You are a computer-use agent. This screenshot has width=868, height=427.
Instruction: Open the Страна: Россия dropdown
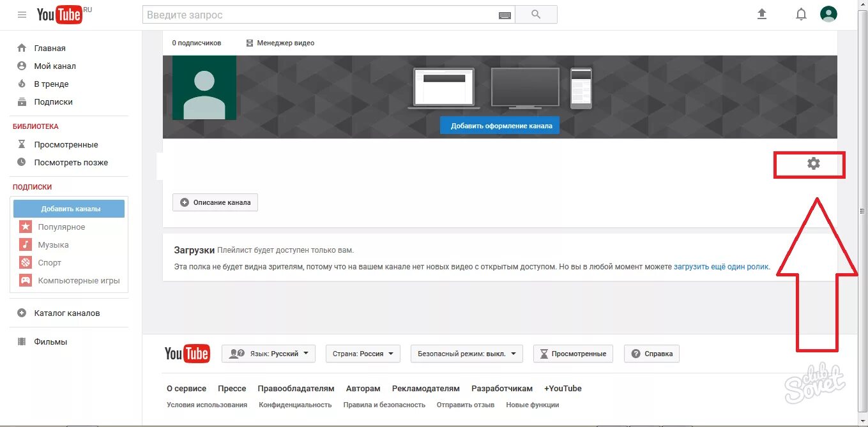coord(362,353)
